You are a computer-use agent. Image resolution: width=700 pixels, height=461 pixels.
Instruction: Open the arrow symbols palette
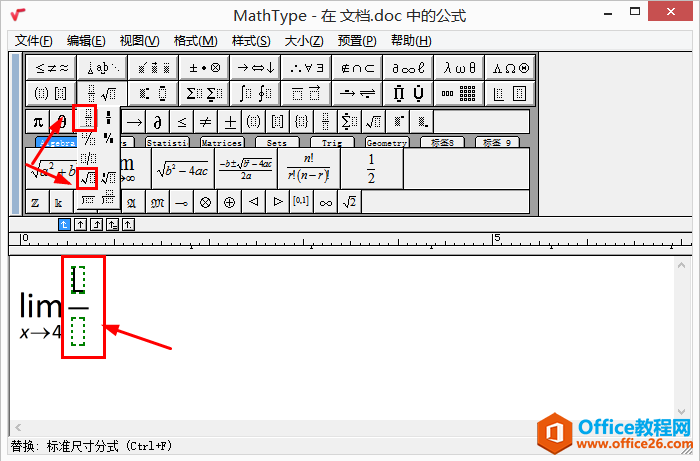point(255,68)
